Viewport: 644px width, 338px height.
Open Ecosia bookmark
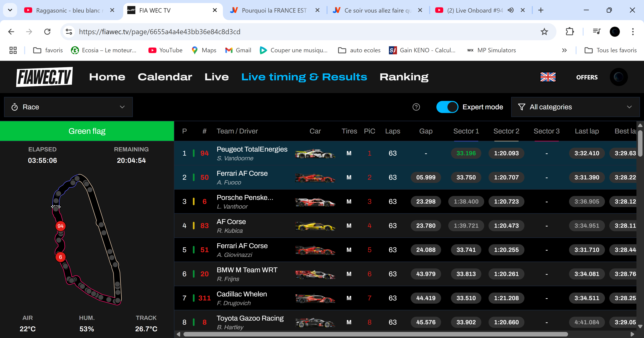[x=103, y=50]
